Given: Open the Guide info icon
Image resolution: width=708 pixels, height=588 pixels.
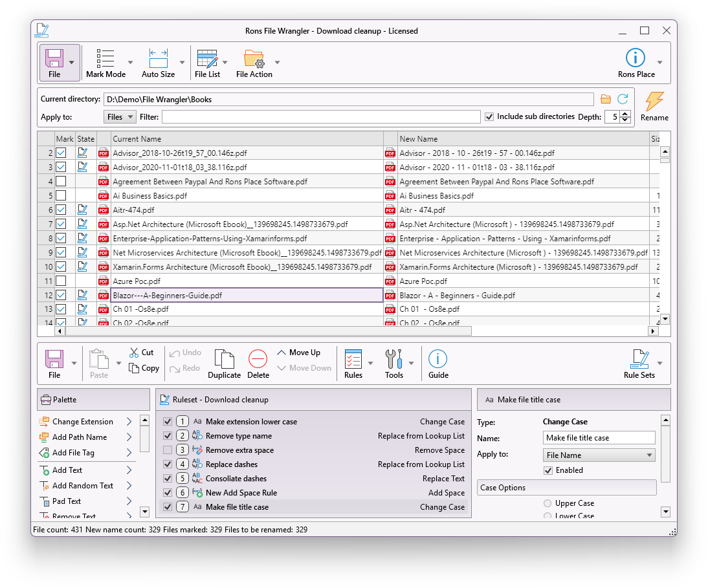Looking at the screenshot, I should click(x=437, y=359).
